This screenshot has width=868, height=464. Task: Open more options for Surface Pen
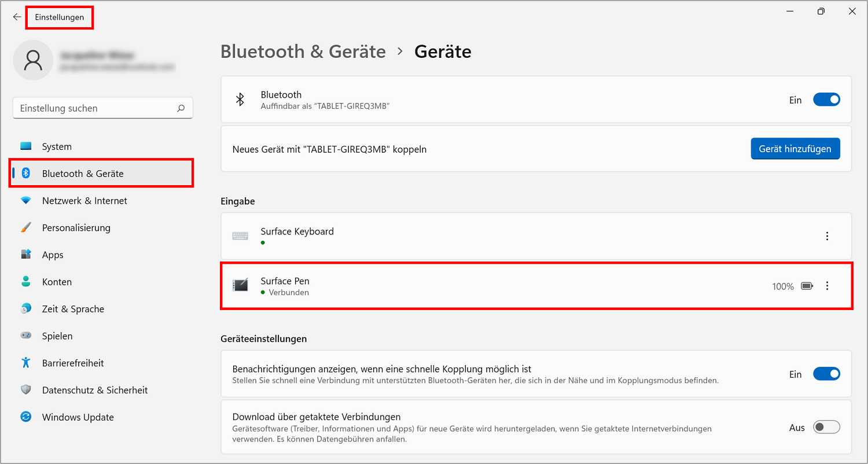click(x=827, y=286)
